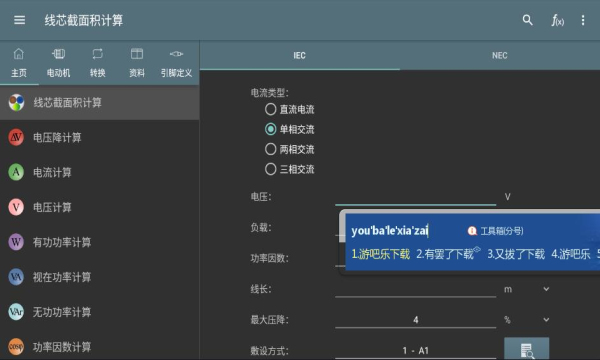Open 电压降计算 in the sidebar
The width and height of the screenshot is (600, 360).
point(99,137)
